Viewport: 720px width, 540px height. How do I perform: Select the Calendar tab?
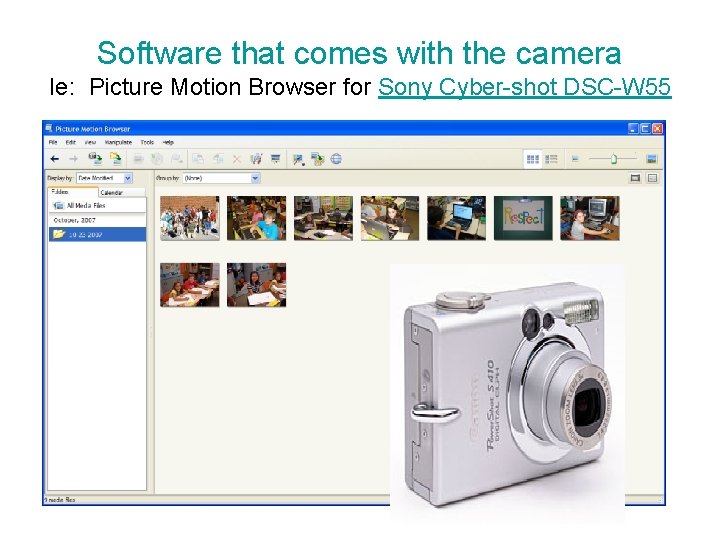coord(122,192)
